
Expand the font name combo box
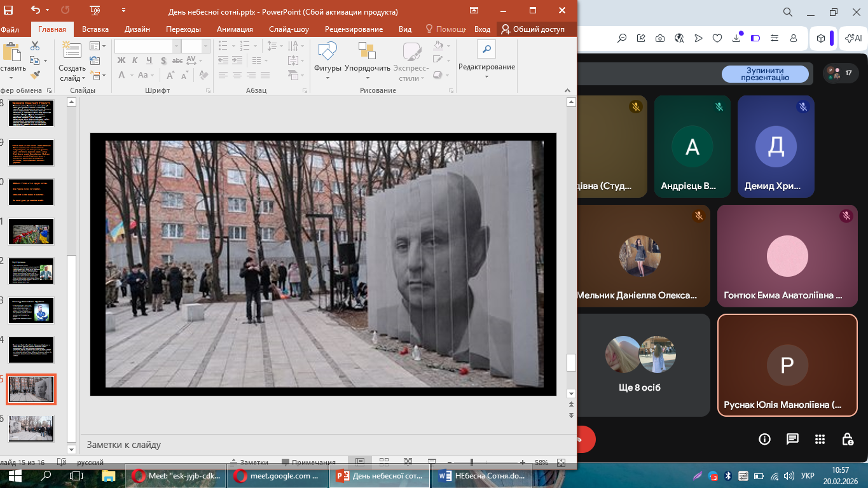click(x=176, y=46)
